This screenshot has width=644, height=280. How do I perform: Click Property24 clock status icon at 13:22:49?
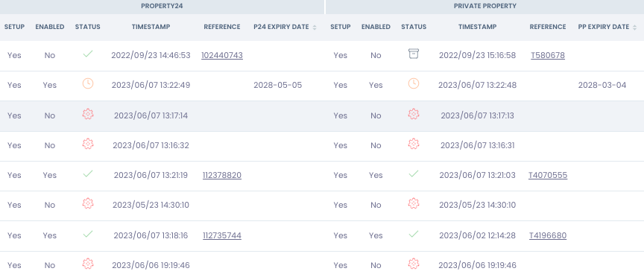[x=88, y=83]
